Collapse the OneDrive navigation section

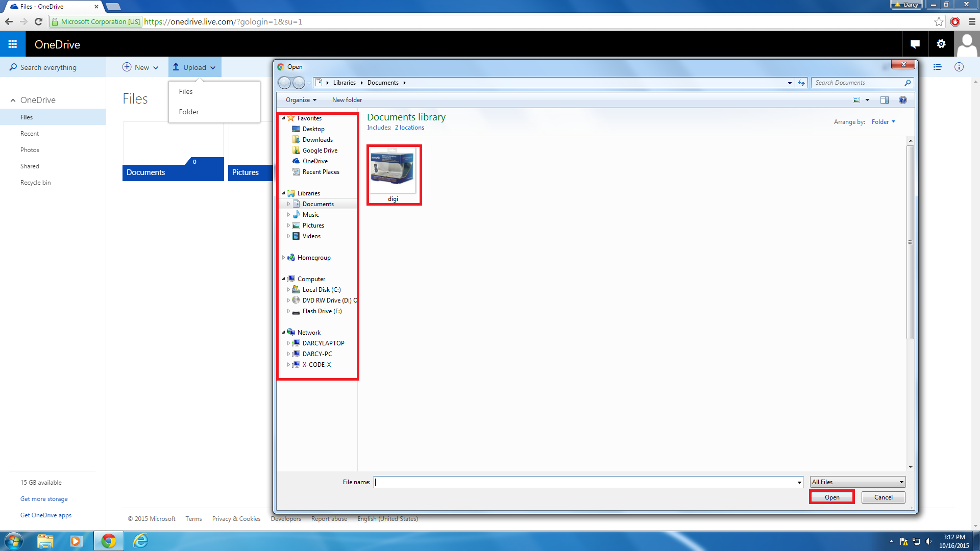pyautogui.click(x=13, y=101)
